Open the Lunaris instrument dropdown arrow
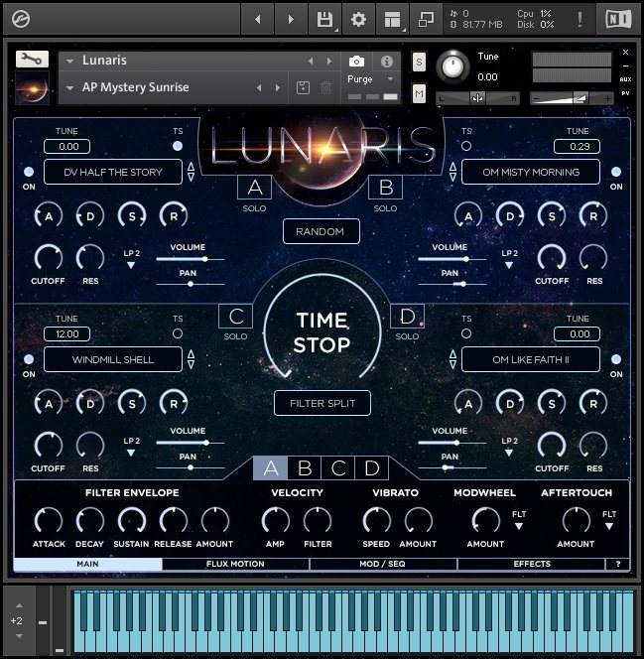Image resolution: width=644 pixels, height=659 pixels. pyautogui.click(x=70, y=62)
